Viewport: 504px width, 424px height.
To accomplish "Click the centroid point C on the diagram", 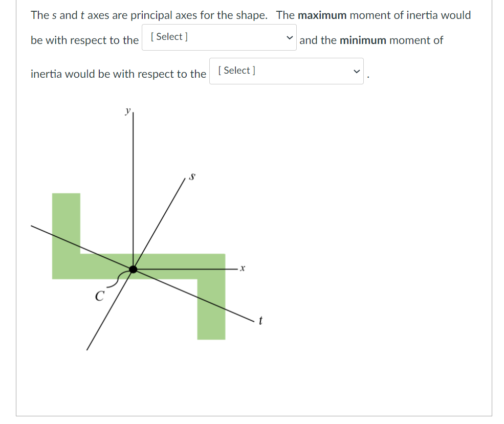I will tap(134, 270).
